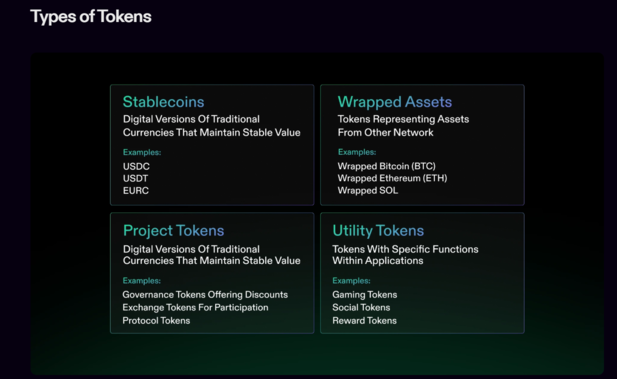Screen dimensions: 617x379
Task: Select the "Stablecoins" card title
Action: pos(163,102)
